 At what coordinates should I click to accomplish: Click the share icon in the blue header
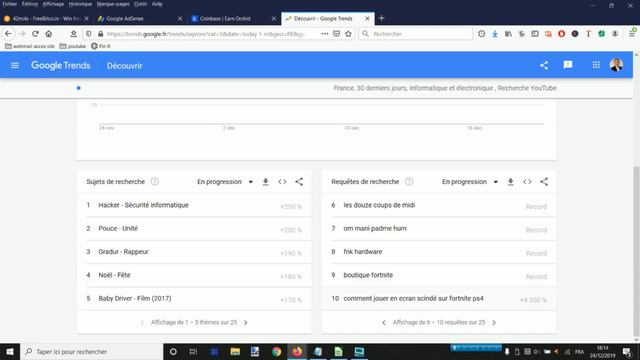pyautogui.click(x=544, y=65)
